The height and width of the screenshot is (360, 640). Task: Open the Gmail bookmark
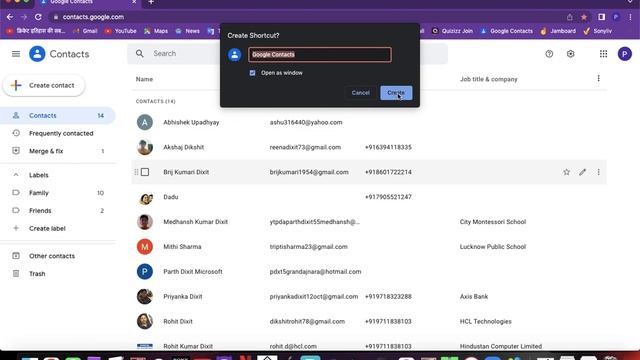85,31
